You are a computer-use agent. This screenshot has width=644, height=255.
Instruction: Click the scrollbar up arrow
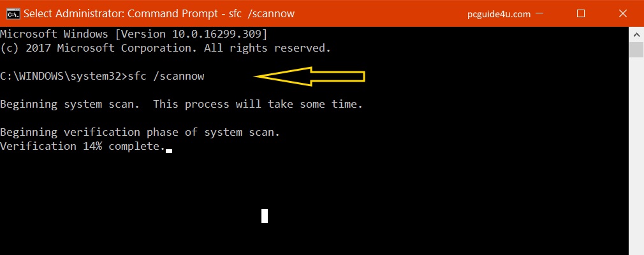(636, 34)
